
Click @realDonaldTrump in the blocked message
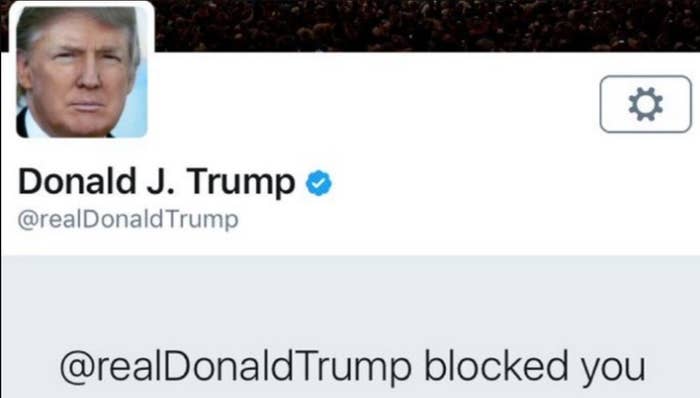[235, 367]
